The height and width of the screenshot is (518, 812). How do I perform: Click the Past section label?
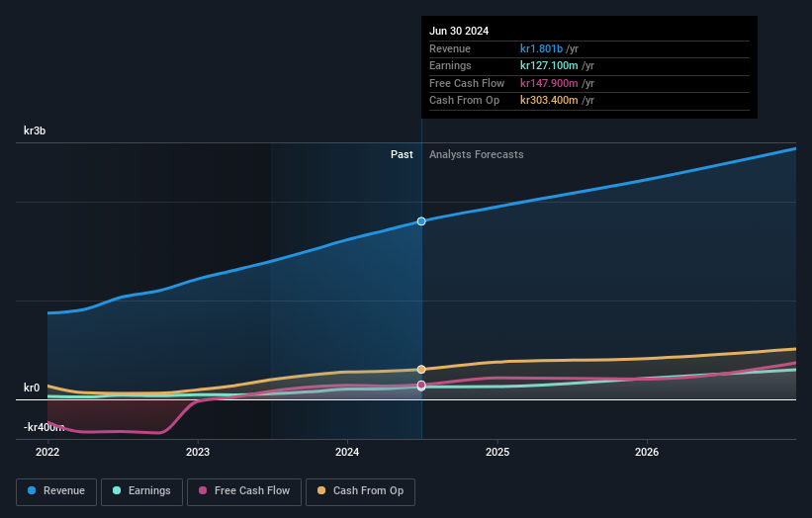pyautogui.click(x=402, y=154)
